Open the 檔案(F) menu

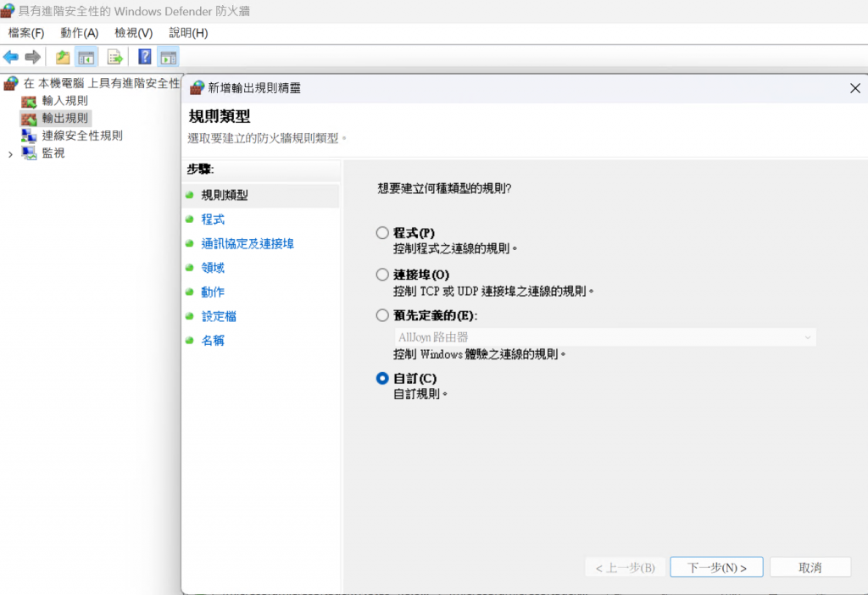point(26,33)
